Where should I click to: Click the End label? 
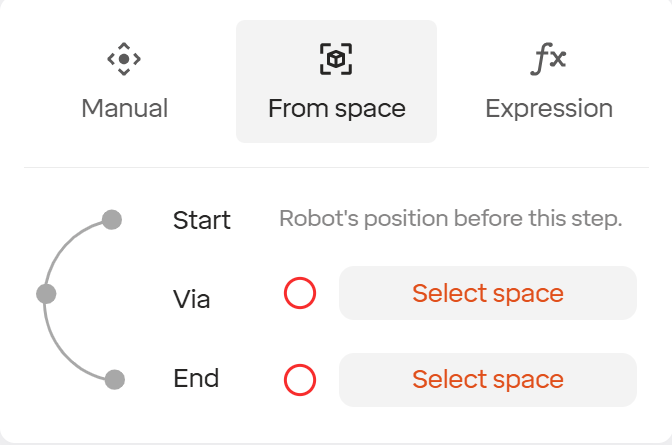(x=196, y=379)
